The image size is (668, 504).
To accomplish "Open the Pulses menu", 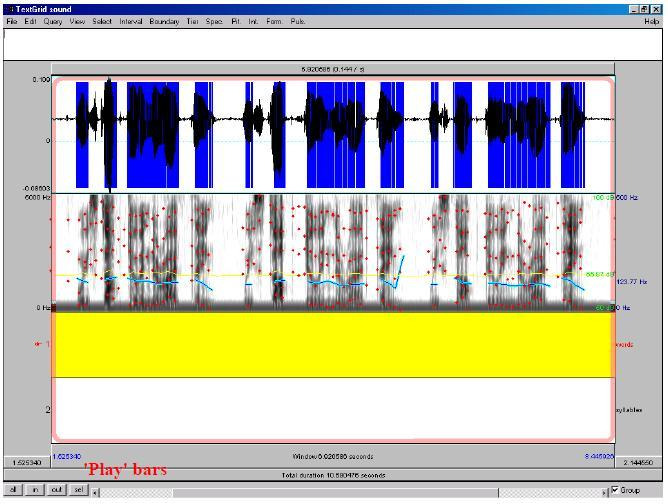I will 297,21.
